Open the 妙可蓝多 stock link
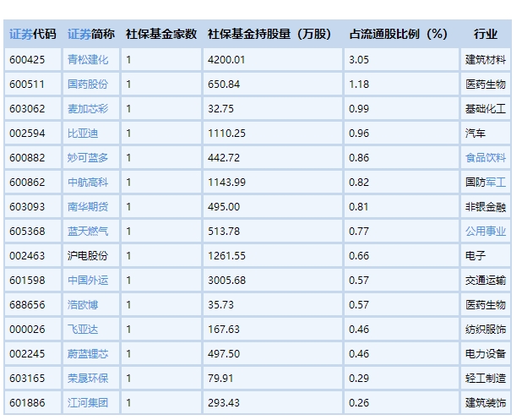 pos(88,157)
